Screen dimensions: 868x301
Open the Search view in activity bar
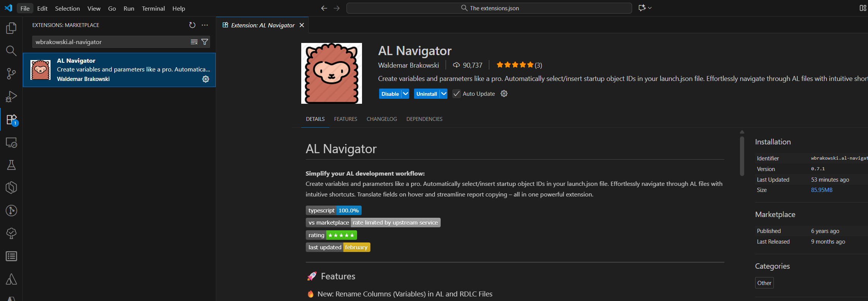click(x=11, y=51)
